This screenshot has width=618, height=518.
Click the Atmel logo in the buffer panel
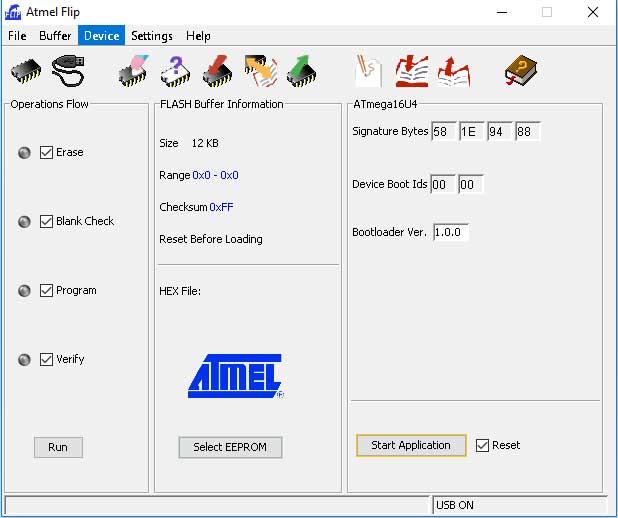tap(235, 376)
